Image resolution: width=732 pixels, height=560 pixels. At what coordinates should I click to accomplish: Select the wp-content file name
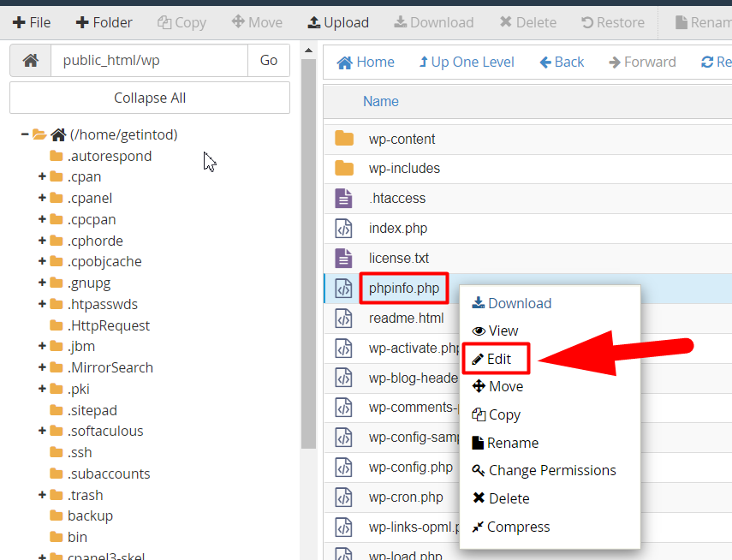click(402, 139)
